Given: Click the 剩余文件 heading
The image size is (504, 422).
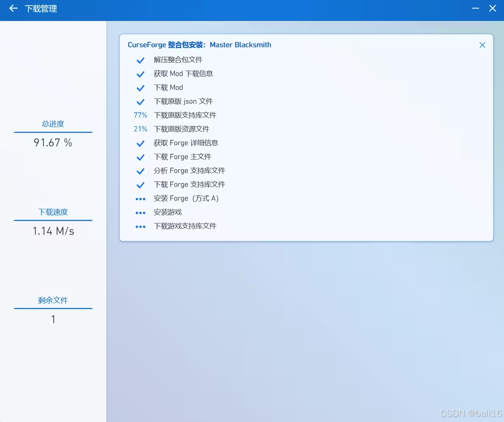Looking at the screenshot, I should [x=53, y=300].
